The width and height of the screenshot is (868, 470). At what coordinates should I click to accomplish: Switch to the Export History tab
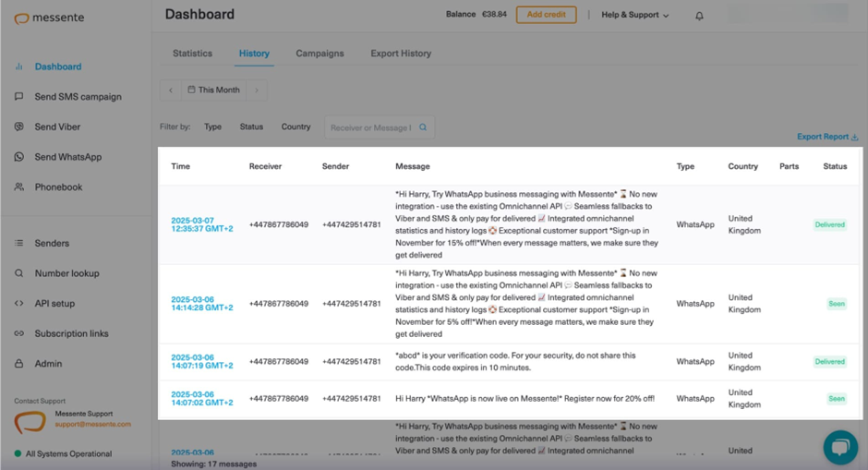pyautogui.click(x=401, y=54)
